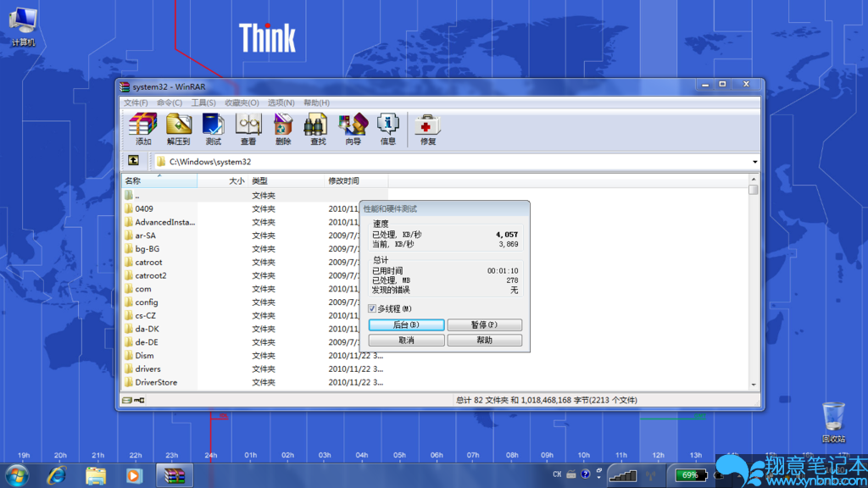Click the 查找 (Find) binoculars icon
Screen dimensions: 868x488
[x=317, y=129]
